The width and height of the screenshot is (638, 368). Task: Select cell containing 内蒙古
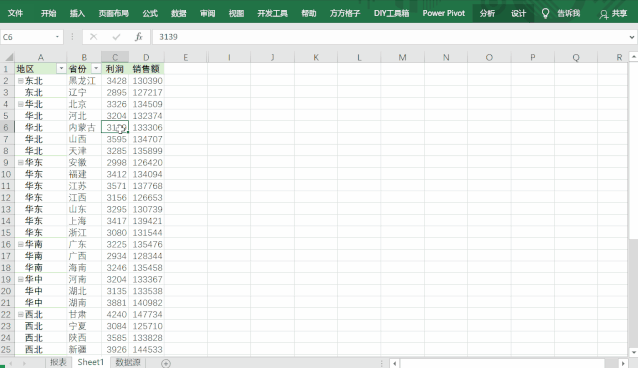84,127
